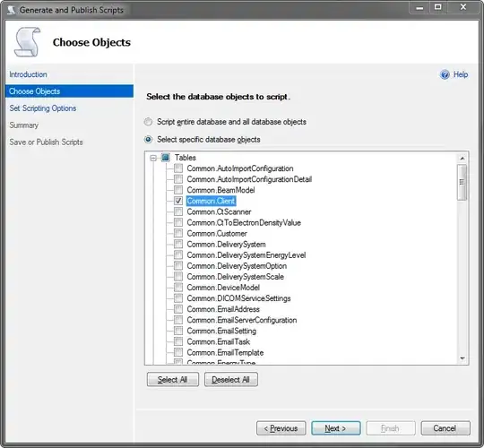Select Script entire database radio button
The image size is (484, 448).
tap(149, 122)
